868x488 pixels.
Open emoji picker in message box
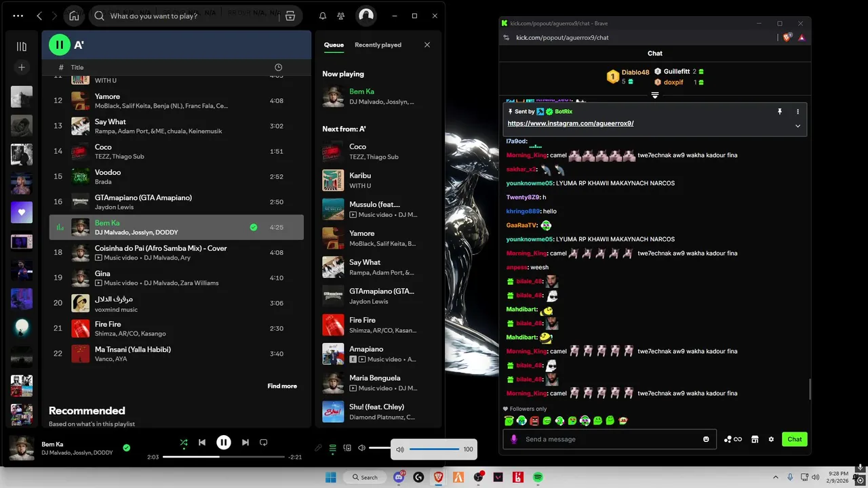[706, 439]
